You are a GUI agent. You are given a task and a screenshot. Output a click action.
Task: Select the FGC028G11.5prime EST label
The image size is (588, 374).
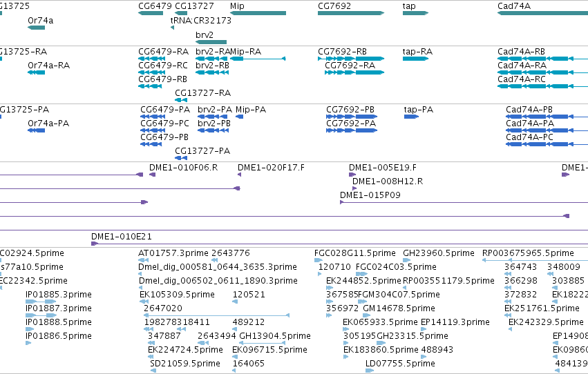pos(354,253)
